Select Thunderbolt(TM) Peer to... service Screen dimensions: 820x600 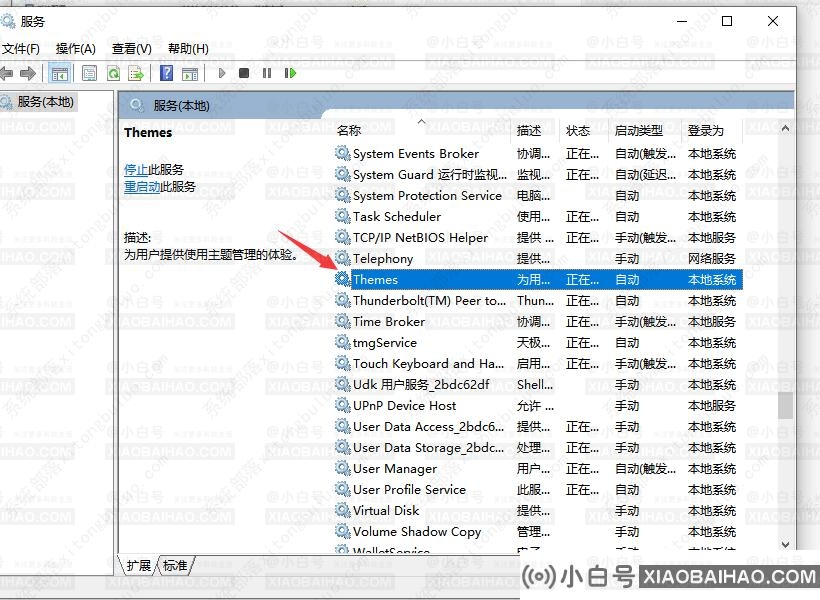click(538, 301)
